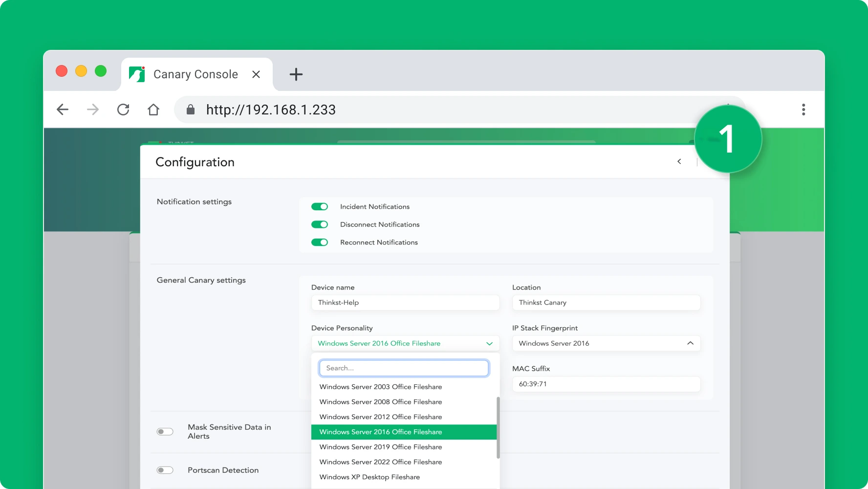Click the Canary favicon in tab
This screenshot has height=489, width=868.
pyautogui.click(x=137, y=74)
